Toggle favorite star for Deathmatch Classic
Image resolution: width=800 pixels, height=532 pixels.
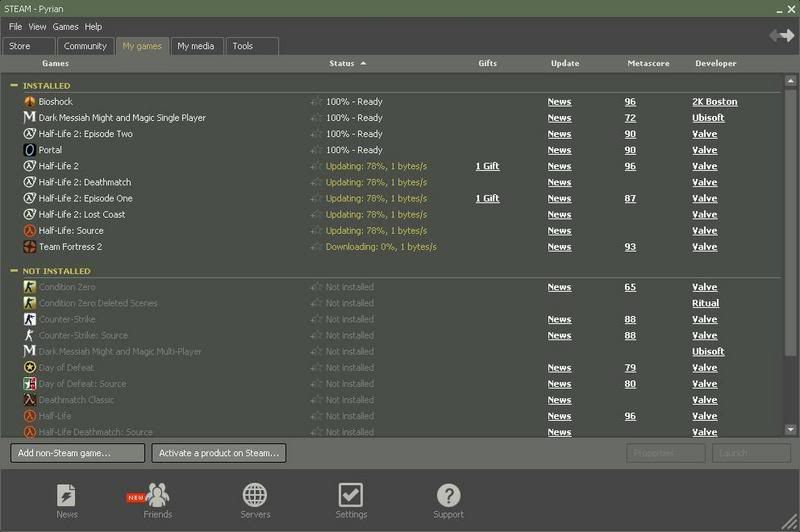[x=316, y=400]
